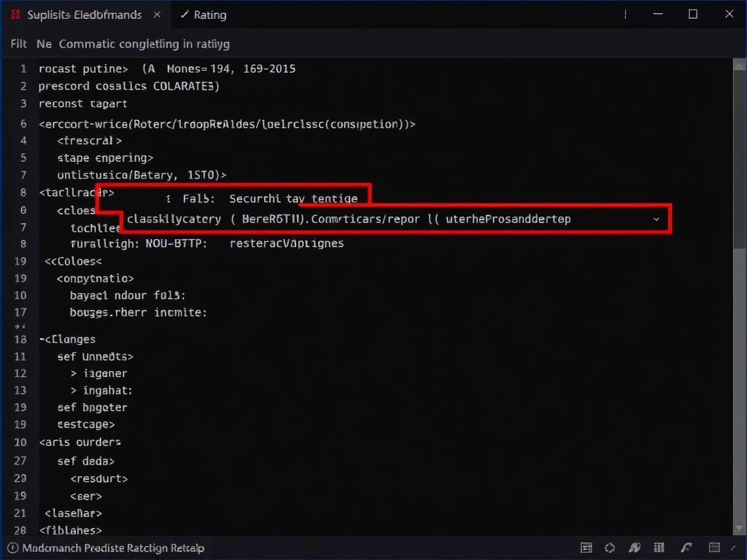Click the Modcmanch Predistе status bar text
747x560 pixels.
pyautogui.click(x=113, y=548)
